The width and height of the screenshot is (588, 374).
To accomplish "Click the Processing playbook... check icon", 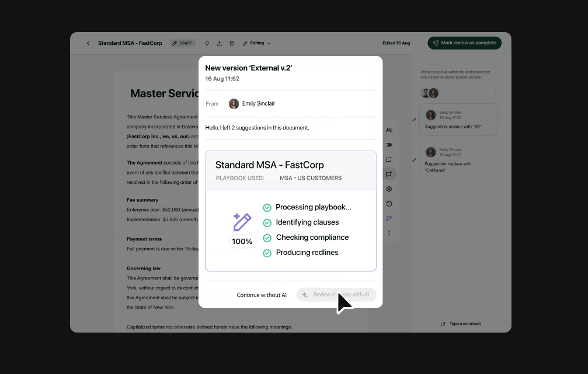I will [x=267, y=208].
